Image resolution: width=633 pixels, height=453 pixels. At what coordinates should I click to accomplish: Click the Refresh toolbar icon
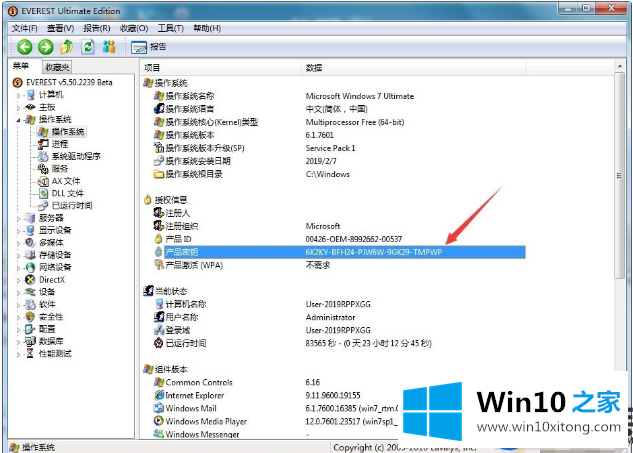[x=88, y=47]
